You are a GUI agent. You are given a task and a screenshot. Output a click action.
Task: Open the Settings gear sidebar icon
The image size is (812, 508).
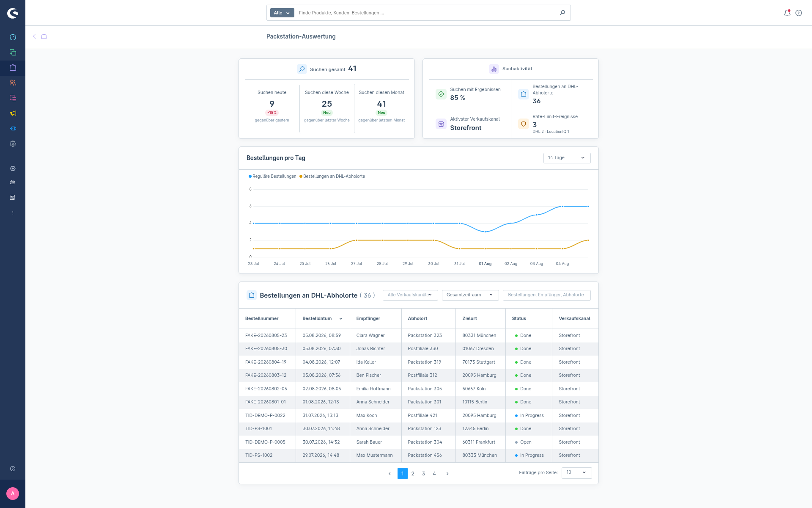(x=13, y=144)
